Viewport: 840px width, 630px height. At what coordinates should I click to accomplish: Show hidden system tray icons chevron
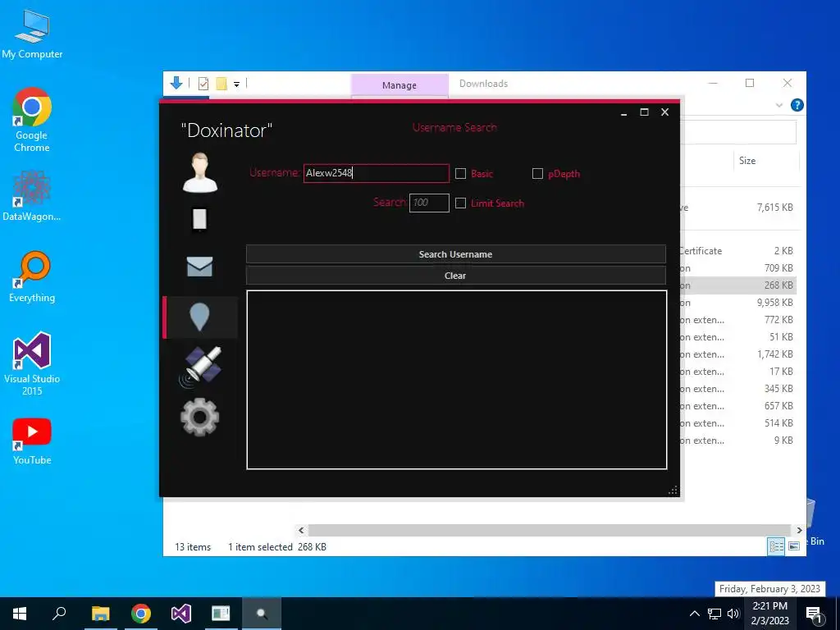click(x=694, y=614)
